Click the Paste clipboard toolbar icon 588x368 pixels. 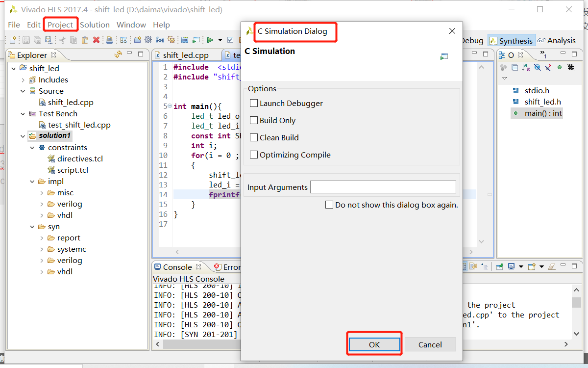click(85, 40)
